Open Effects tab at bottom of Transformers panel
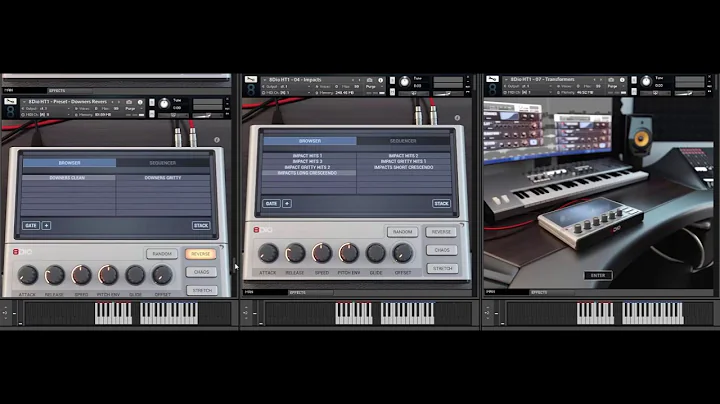Screen dimensions: 720x404 coord(551,292)
